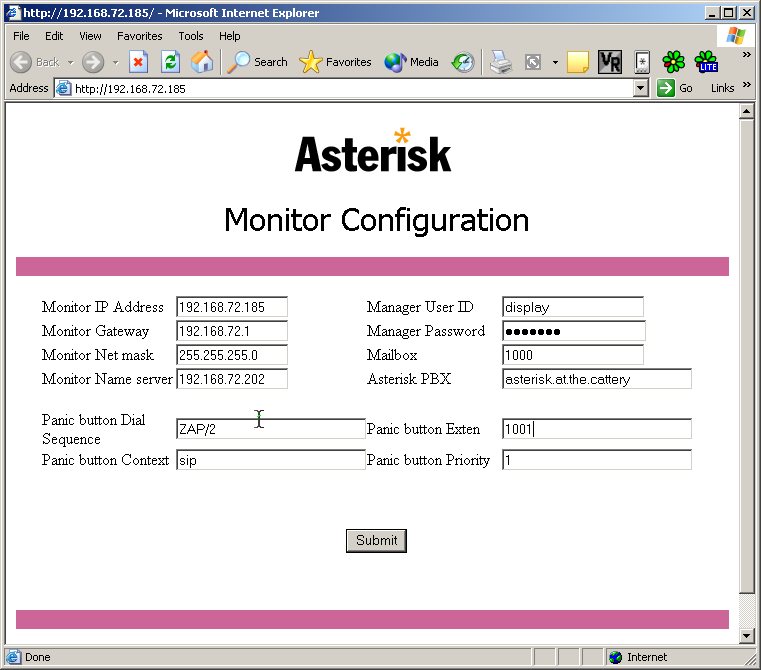Click the Forward arrow button

(x=93, y=62)
